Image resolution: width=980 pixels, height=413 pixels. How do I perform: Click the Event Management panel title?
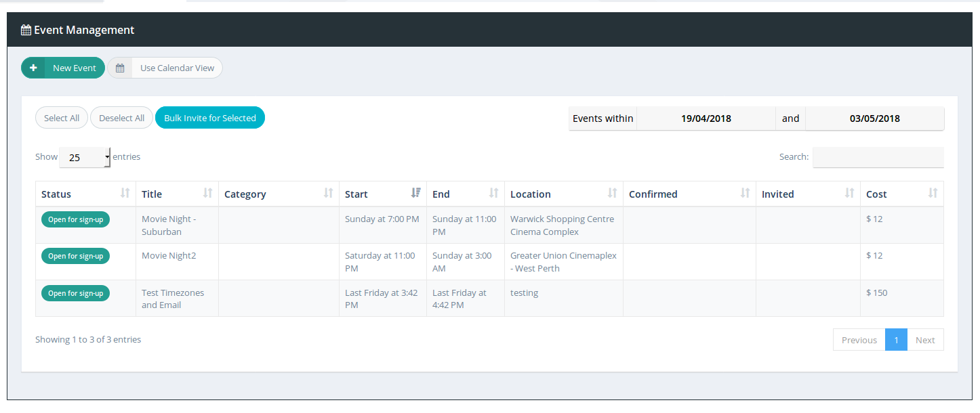[x=84, y=30]
